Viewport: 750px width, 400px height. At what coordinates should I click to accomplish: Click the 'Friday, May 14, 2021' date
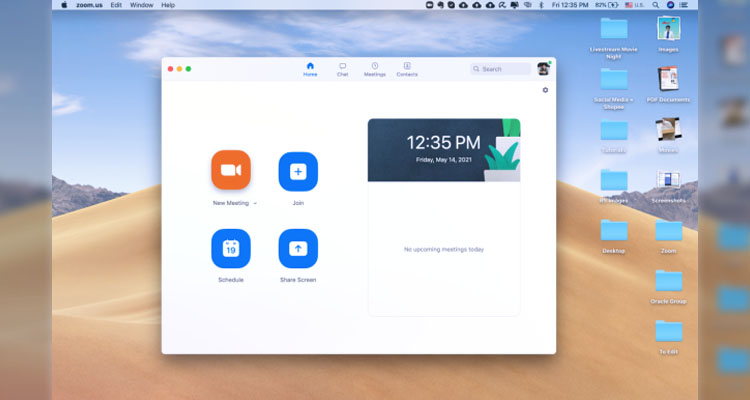pos(443,160)
